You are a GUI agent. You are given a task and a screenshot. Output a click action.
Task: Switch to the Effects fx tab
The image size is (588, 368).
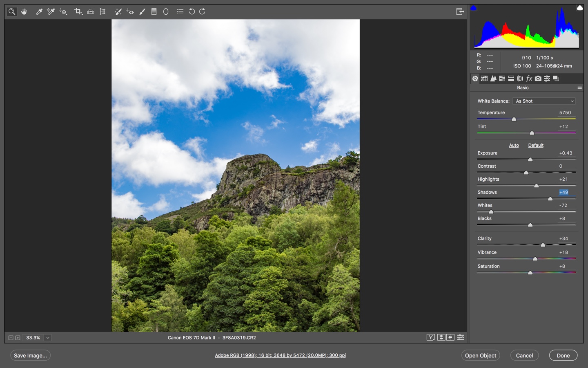(529, 79)
